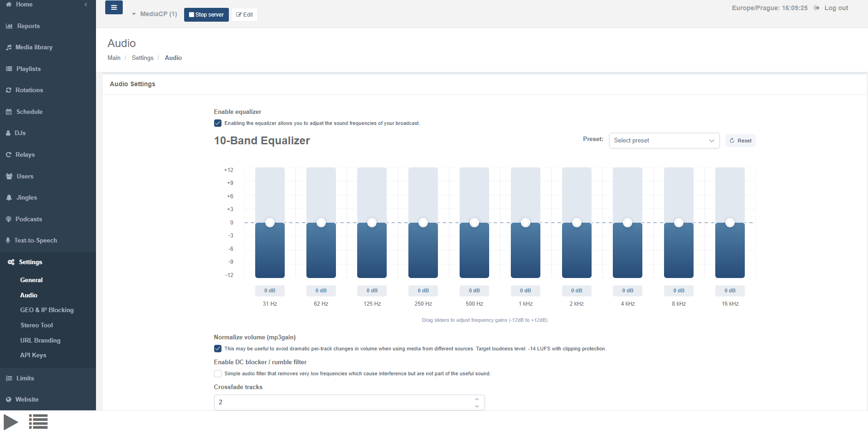Uncheck Normalize volume (mp3gain) checkbox
This screenshot has width=868, height=432.
(x=218, y=349)
